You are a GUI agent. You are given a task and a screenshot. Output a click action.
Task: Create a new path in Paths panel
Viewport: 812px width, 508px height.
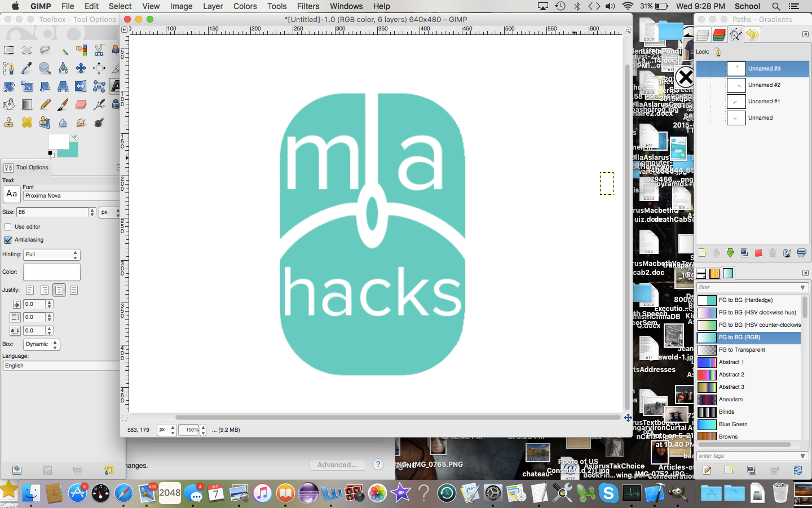(x=702, y=253)
